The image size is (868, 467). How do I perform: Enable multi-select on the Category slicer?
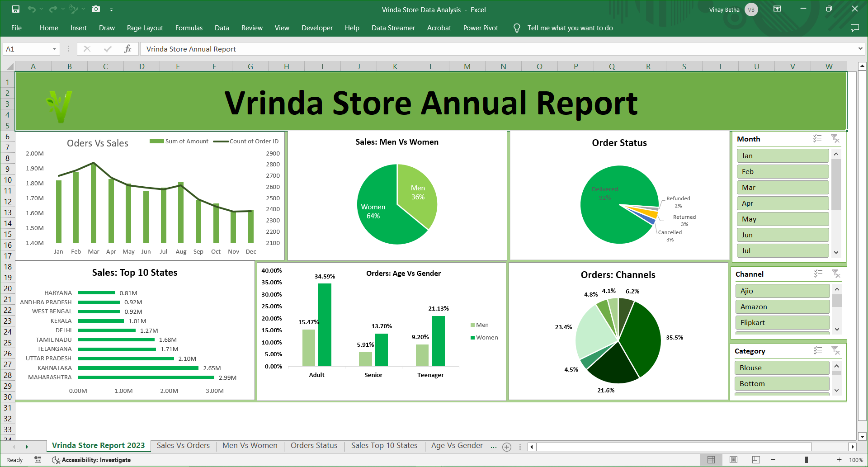(x=818, y=351)
